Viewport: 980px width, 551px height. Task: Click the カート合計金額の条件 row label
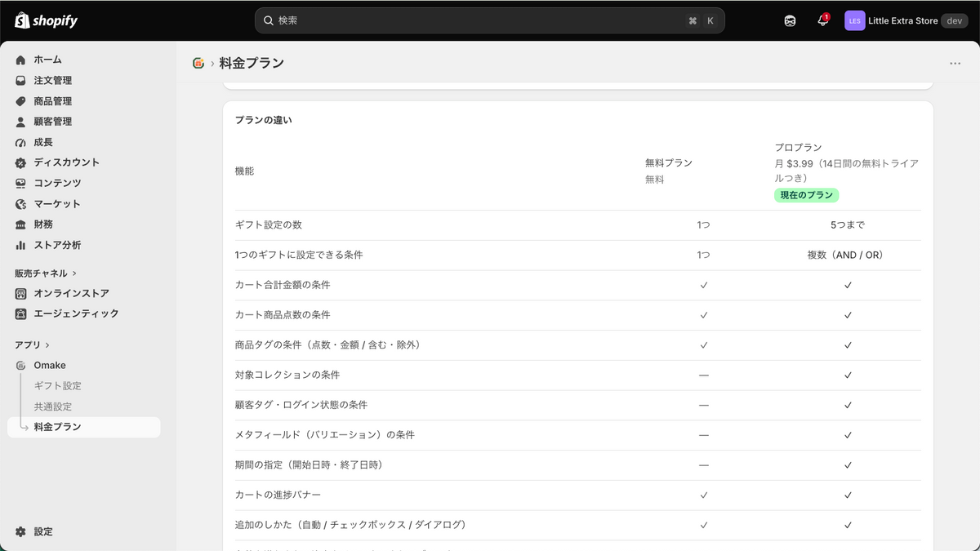[283, 285]
